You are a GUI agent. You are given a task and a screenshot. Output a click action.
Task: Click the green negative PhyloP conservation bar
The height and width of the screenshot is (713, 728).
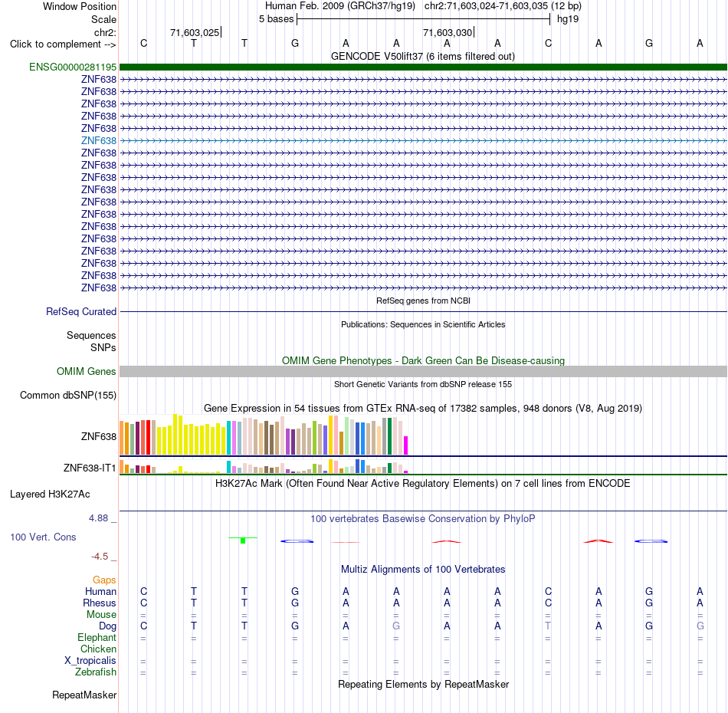243,540
